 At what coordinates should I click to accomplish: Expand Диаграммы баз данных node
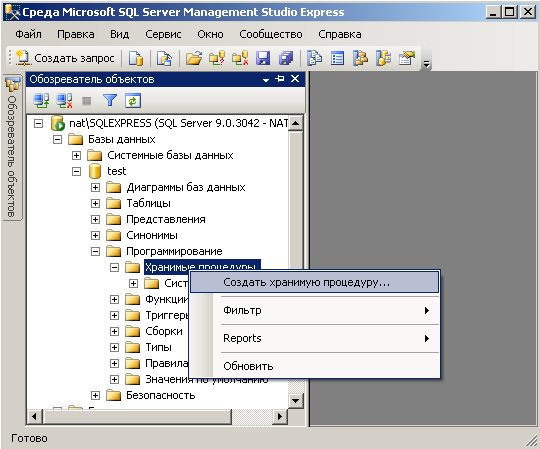(x=95, y=187)
